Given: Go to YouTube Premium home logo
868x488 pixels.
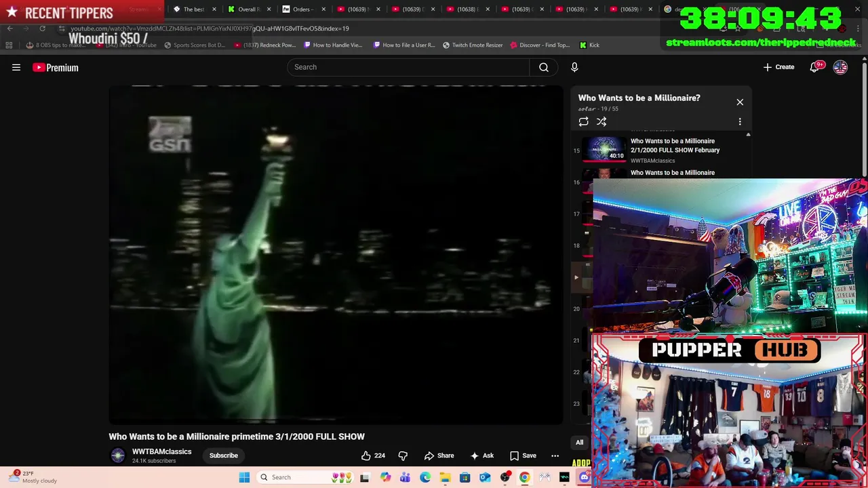Looking at the screenshot, I should tap(56, 67).
